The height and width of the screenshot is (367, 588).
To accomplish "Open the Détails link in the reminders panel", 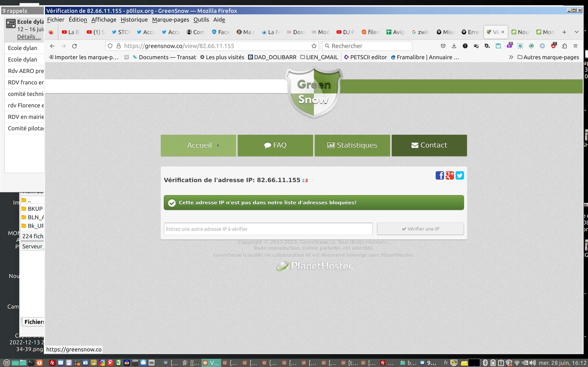I will pyautogui.click(x=29, y=37).
